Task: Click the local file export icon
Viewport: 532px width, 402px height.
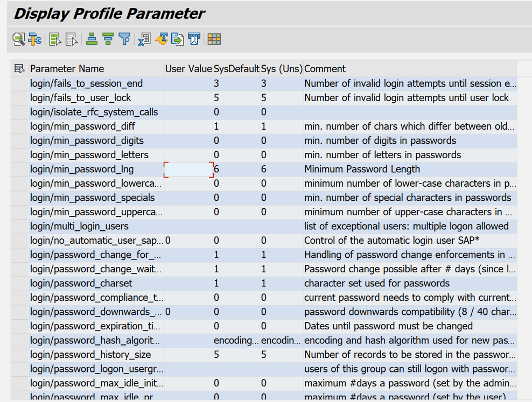Action: (178, 39)
